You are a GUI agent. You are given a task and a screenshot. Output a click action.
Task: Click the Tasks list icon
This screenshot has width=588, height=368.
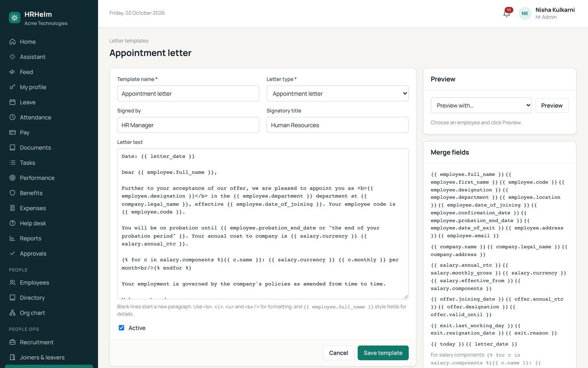click(12, 162)
